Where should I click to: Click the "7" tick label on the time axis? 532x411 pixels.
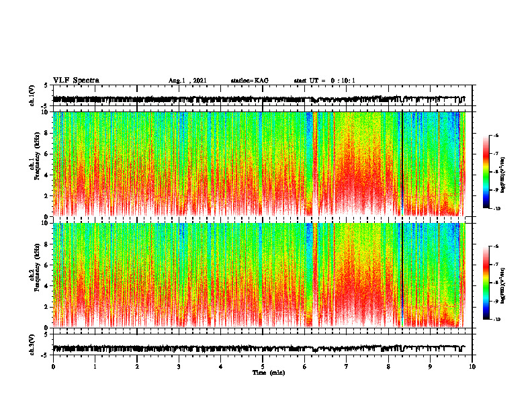[x=347, y=367]
